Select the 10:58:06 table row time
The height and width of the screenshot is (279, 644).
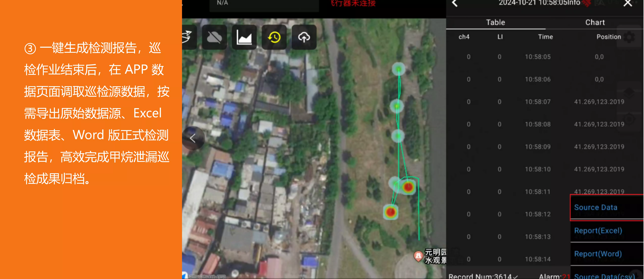pos(538,79)
